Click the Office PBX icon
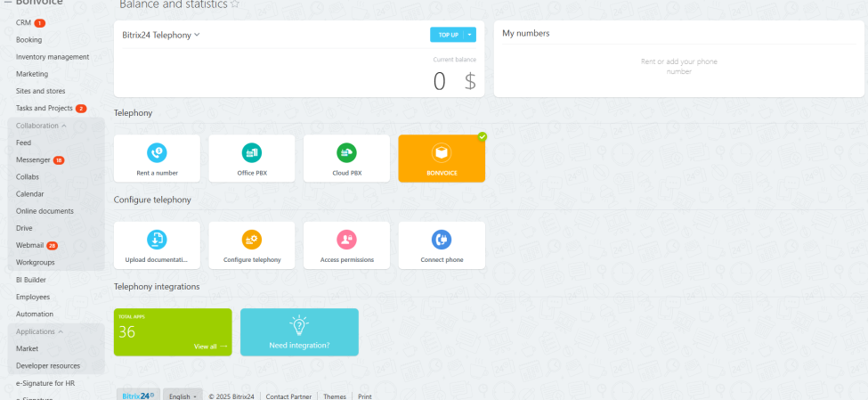Image resolution: width=868 pixels, height=400 pixels. click(252, 152)
